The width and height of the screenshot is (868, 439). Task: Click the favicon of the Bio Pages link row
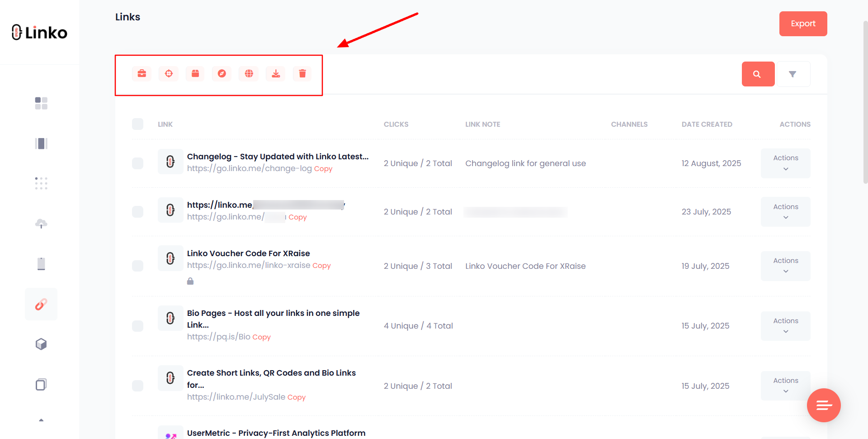point(170,318)
